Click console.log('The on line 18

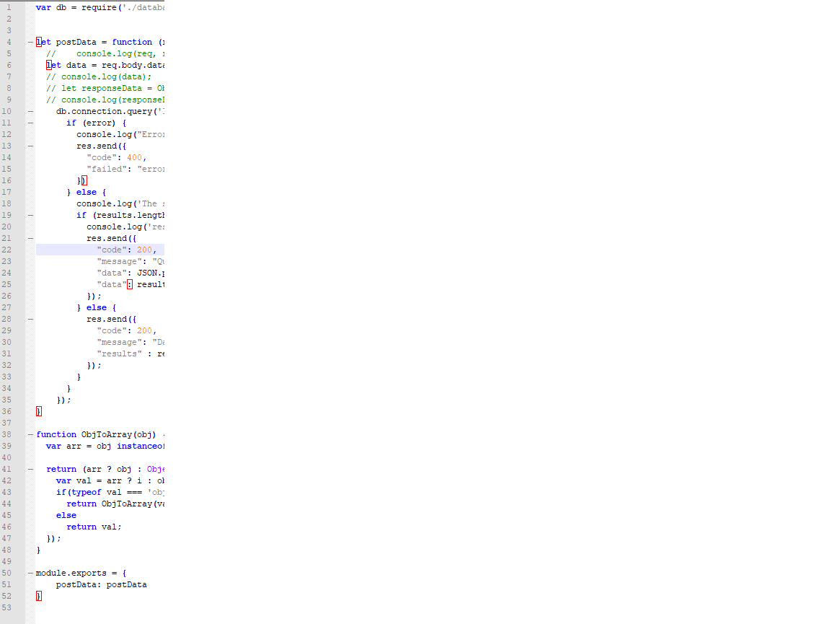tap(117, 203)
